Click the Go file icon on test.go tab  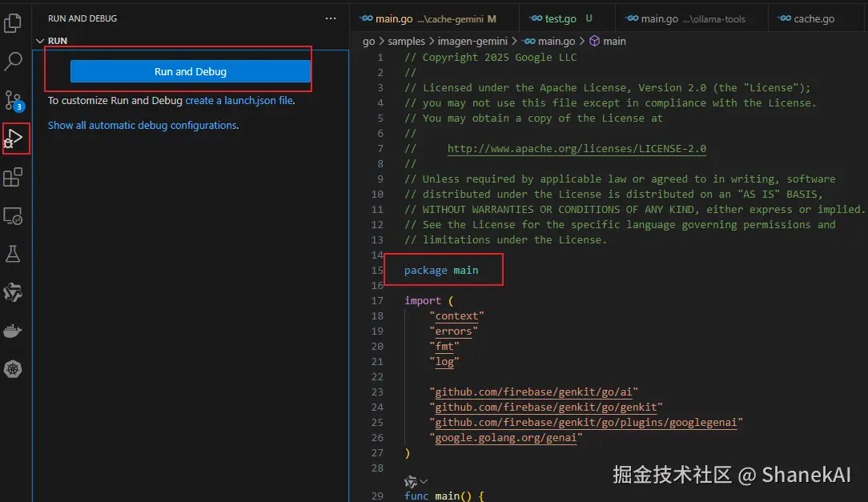coord(536,18)
